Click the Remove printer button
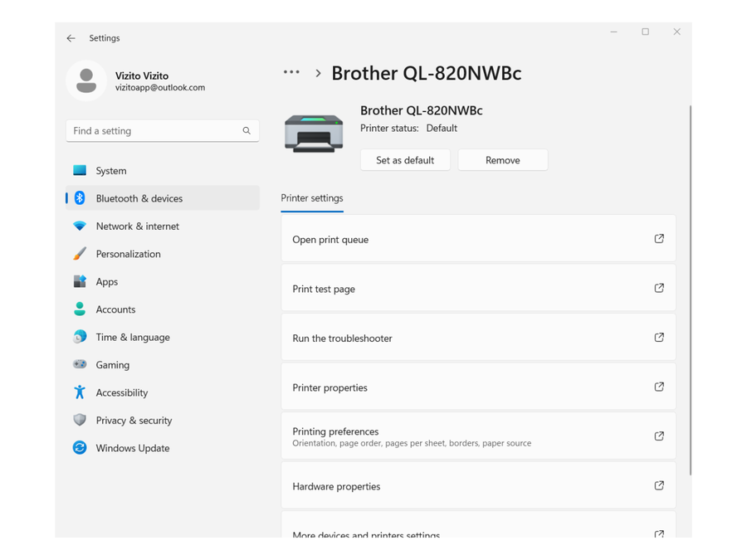 (503, 159)
